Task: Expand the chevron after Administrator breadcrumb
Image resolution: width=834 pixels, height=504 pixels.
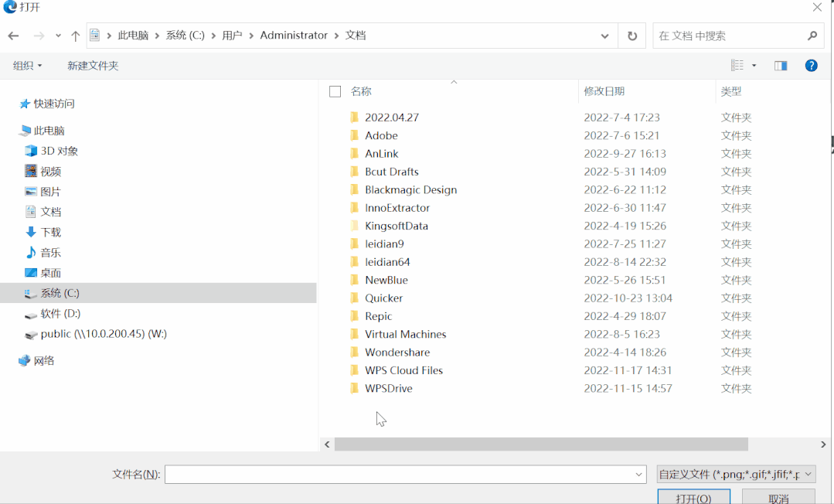Action: pos(336,36)
